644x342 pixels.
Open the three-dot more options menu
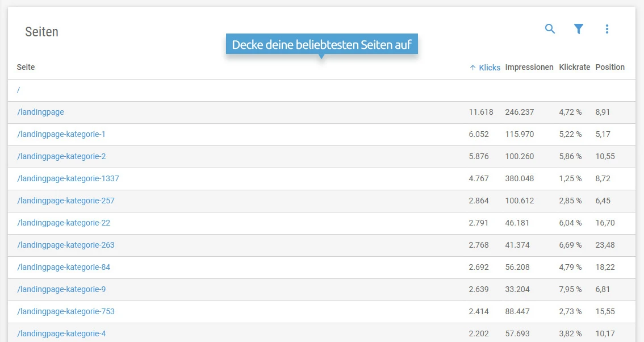607,29
